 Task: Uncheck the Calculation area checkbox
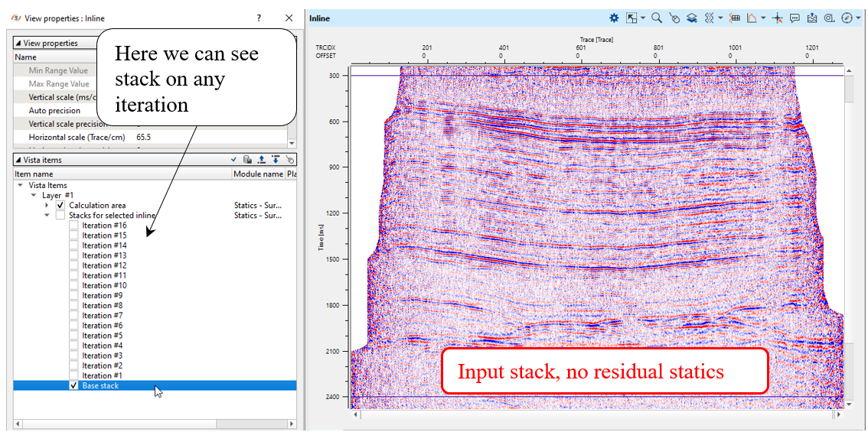pyautogui.click(x=60, y=206)
